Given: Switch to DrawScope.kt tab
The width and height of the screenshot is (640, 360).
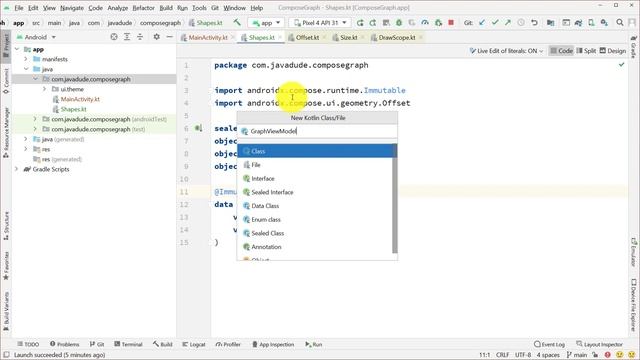Looking at the screenshot, I should click(x=397, y=38).
